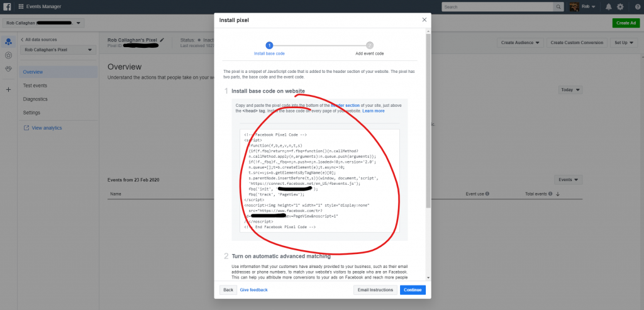The image size is (644, 310).
Task: Click the help question mark icon
Action: click(x=638, y=7)
